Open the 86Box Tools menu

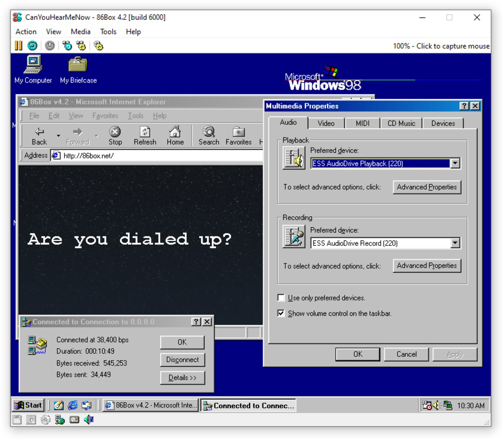click(108, 31)
